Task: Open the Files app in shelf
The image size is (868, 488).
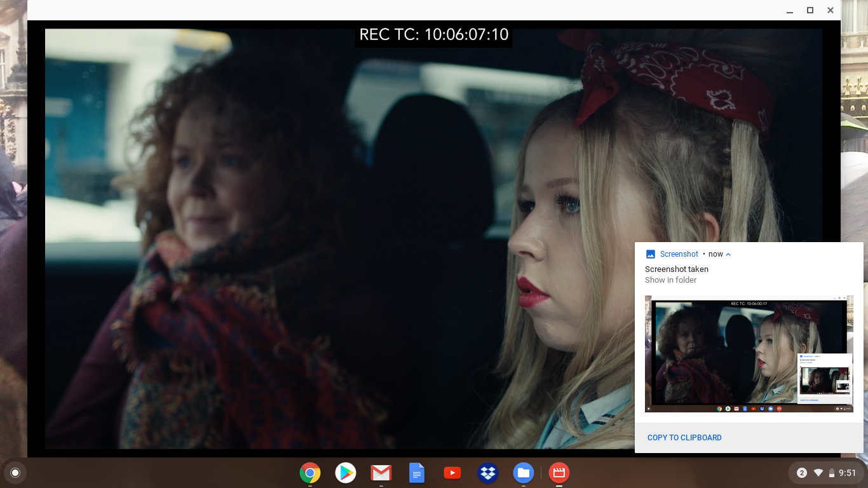Action: 524,473
